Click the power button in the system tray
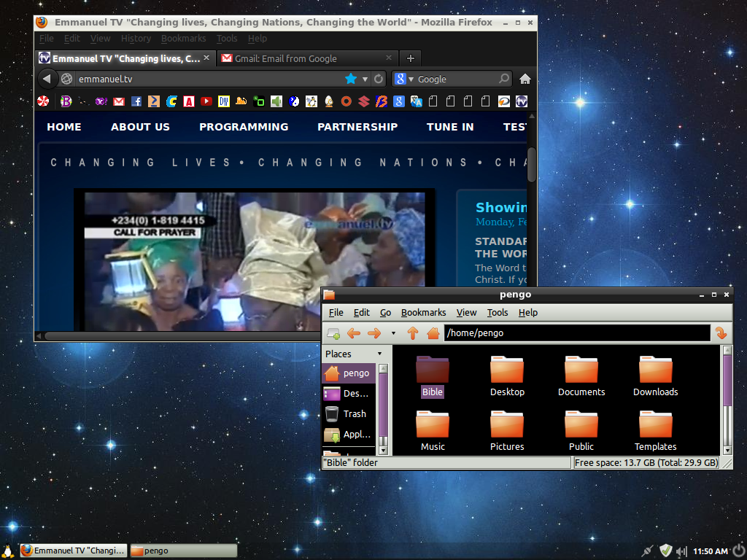This screenshot has width=747, height=560. (x=738, y=551)
